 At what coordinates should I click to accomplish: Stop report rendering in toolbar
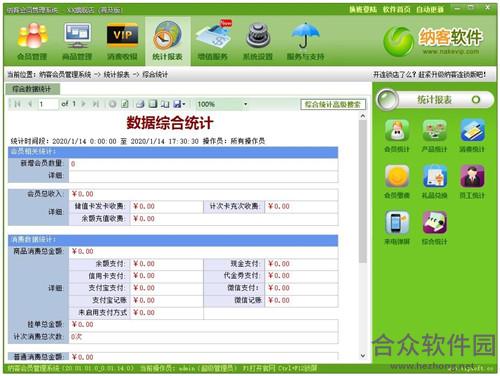(113, 104)
